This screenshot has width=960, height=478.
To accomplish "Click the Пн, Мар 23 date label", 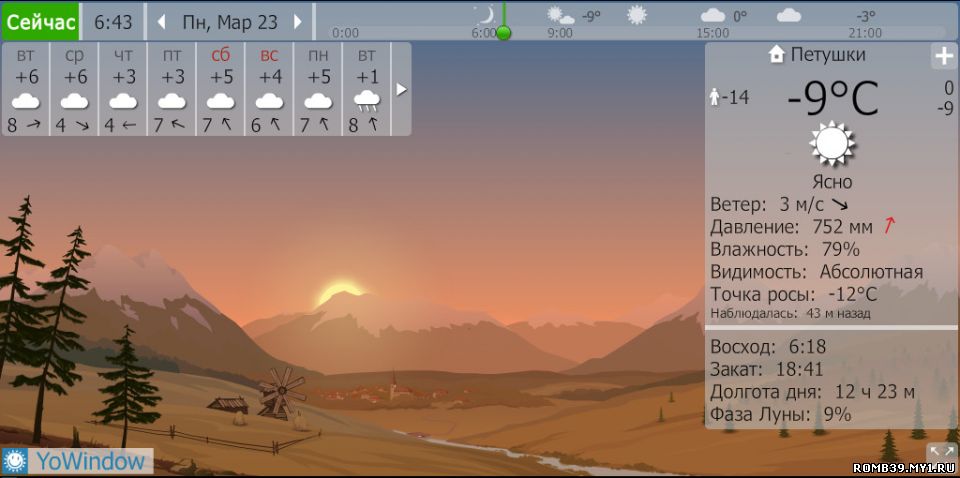I will point(230,21).
